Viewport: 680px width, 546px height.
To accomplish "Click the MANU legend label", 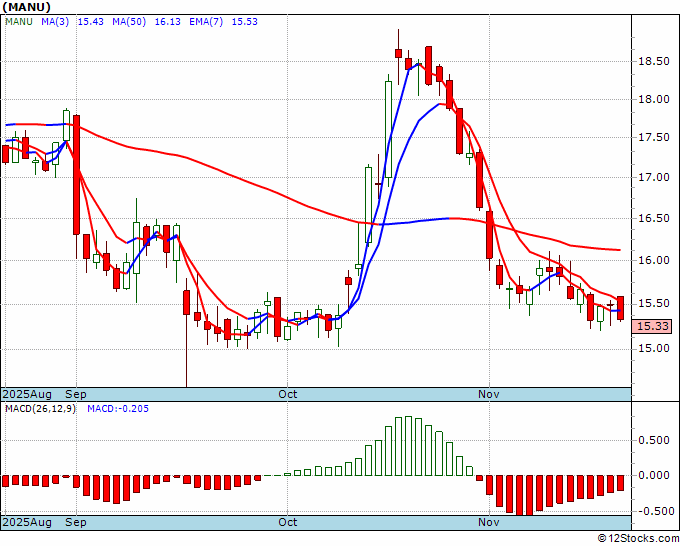I will click(19, 22).
